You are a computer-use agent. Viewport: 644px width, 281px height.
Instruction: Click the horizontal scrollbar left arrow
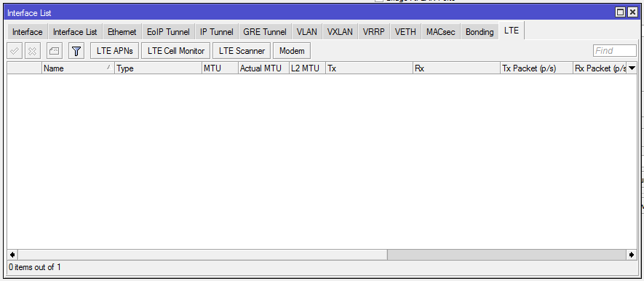[x=12, y=255]
